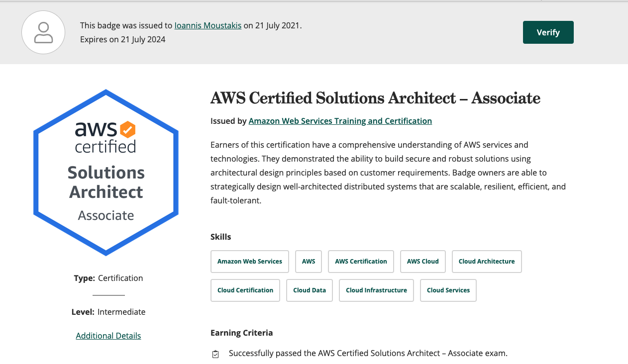Click the 'Expires on 21 July 2024' text
The height and width of the screenshot is (364, 628).
123,39
